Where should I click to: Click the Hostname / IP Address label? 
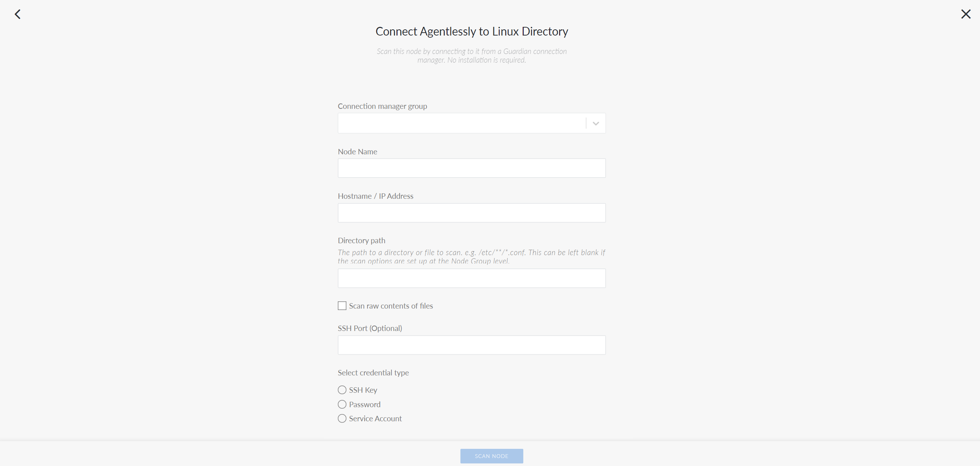tap(376, 196)
